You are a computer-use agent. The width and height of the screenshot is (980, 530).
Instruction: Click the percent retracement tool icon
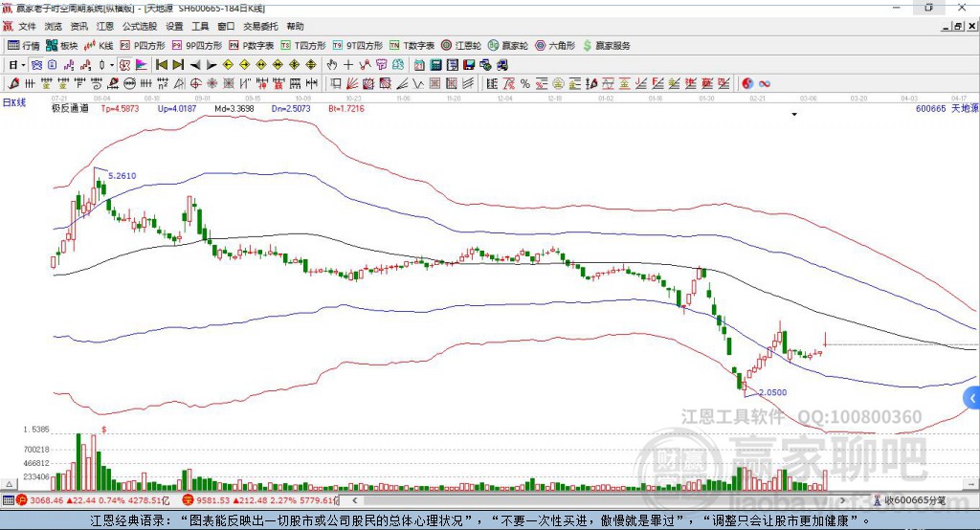[x=525, y=83]
